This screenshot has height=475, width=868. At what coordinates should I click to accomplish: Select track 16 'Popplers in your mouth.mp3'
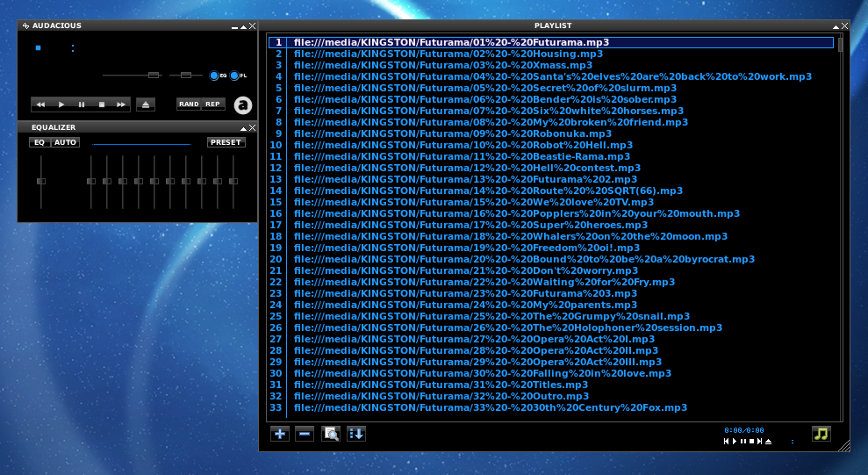[551, 213]
